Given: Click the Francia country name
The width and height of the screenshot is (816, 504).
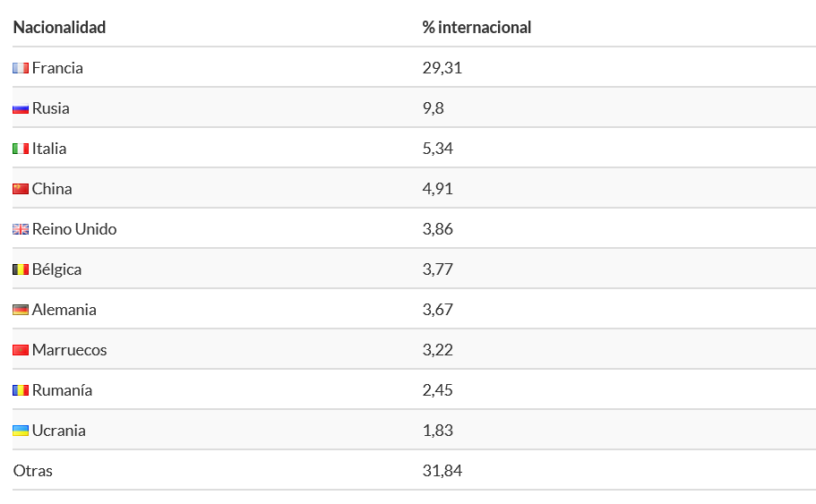Looking at the screenshot, I should [x=57, y=68].
